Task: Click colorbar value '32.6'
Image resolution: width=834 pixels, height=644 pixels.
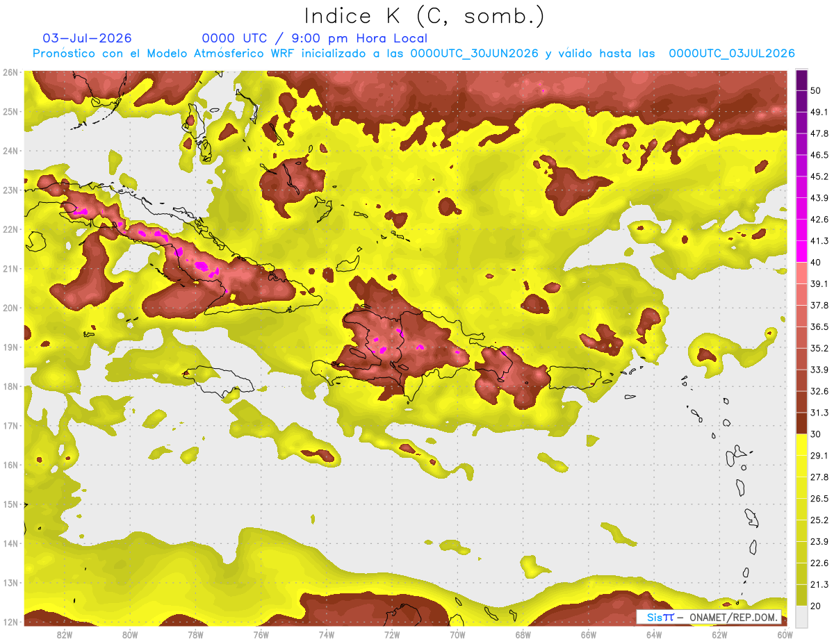Action: [819, 391]
